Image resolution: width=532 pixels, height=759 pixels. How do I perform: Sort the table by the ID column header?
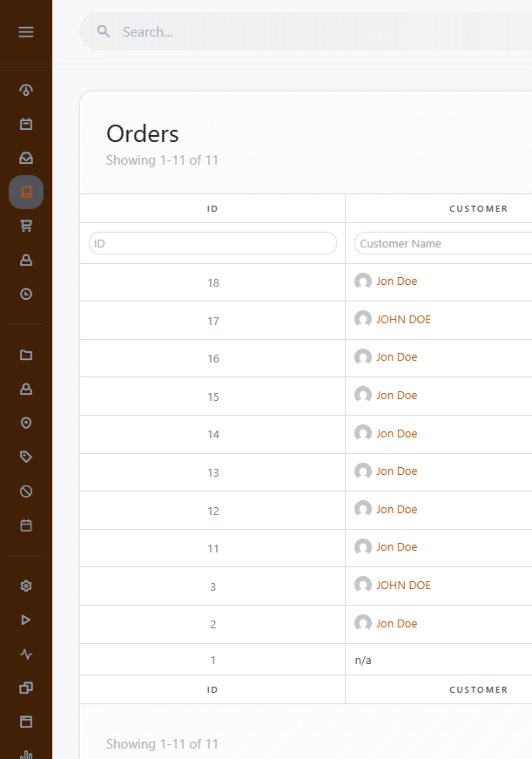212,208
